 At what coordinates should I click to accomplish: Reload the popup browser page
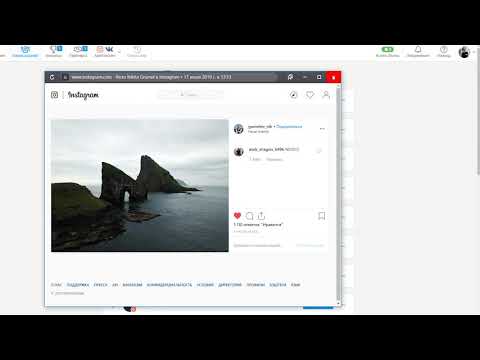tap(52, 77)
